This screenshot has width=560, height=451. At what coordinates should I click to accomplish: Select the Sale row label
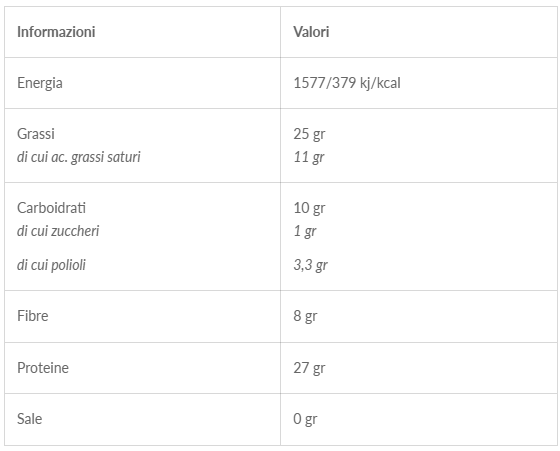click(x=29, y=419)
